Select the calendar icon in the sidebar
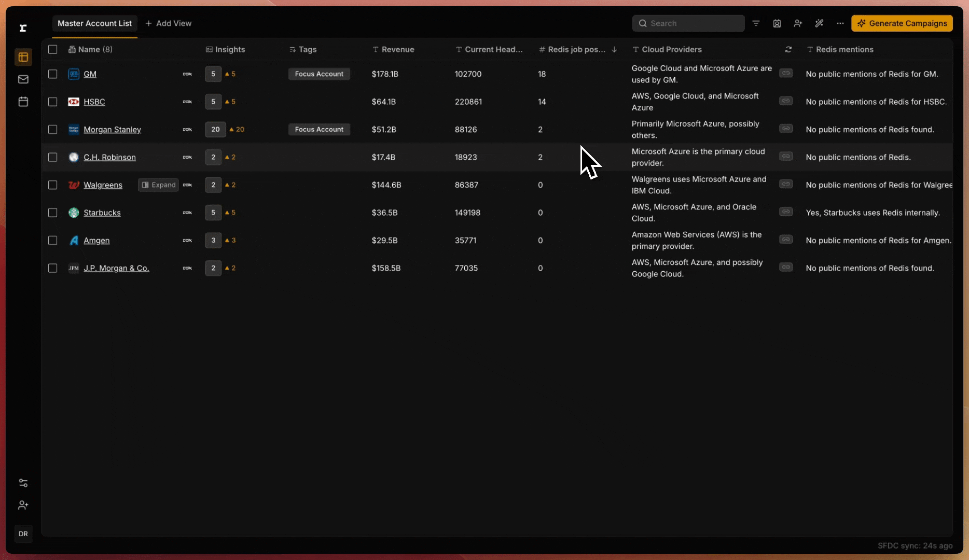The height and width of the screenshot is (560, 969). pos(23,102)
